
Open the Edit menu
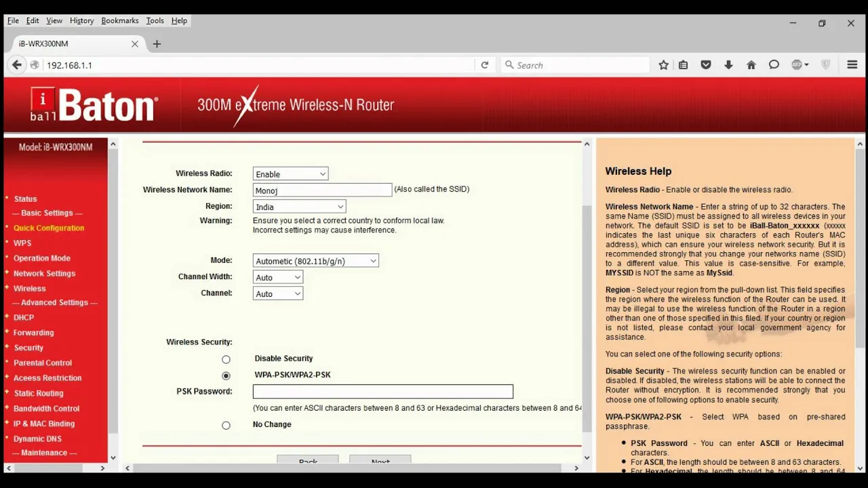coord(33,20)
